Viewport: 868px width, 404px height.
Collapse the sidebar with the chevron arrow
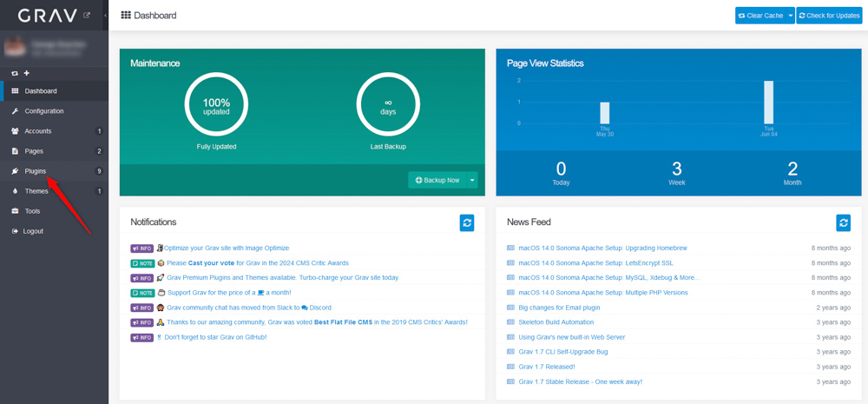coord(105,16)
